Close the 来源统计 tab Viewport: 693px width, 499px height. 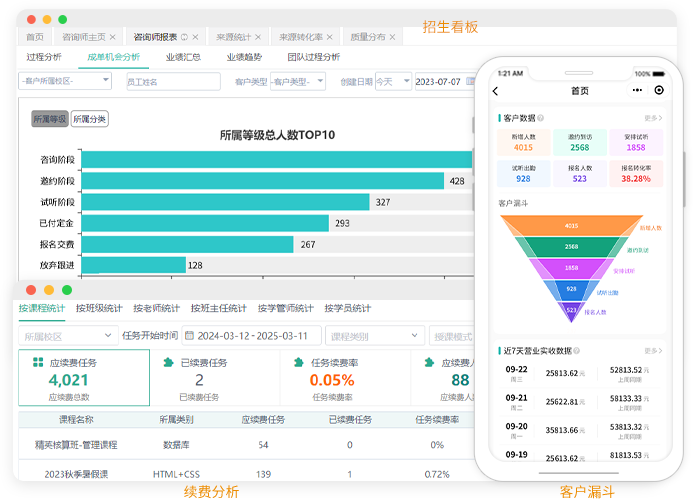coord(258,37)
